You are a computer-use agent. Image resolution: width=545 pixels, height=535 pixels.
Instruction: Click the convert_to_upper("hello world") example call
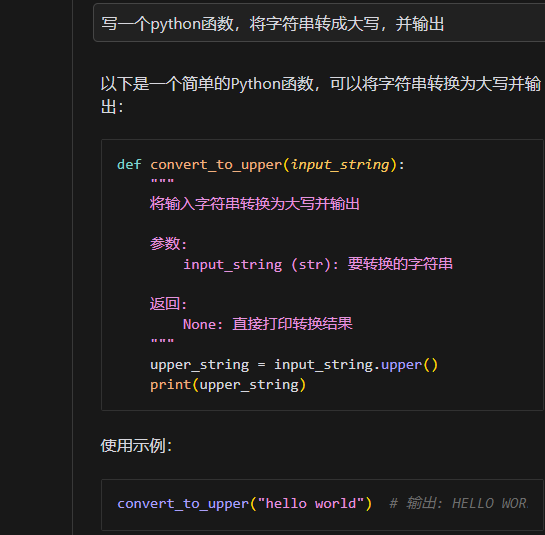(x=245, y=503)
